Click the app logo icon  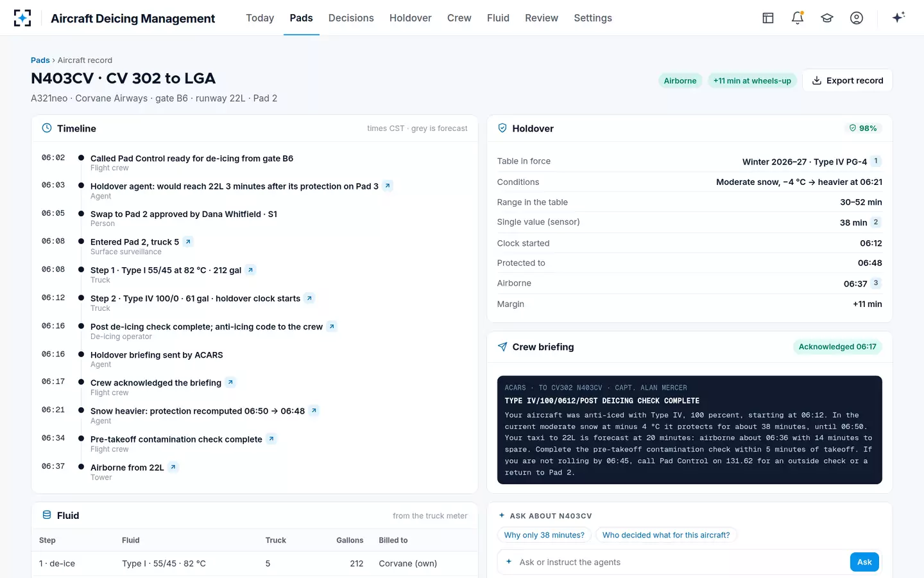(x=22, y=18)
